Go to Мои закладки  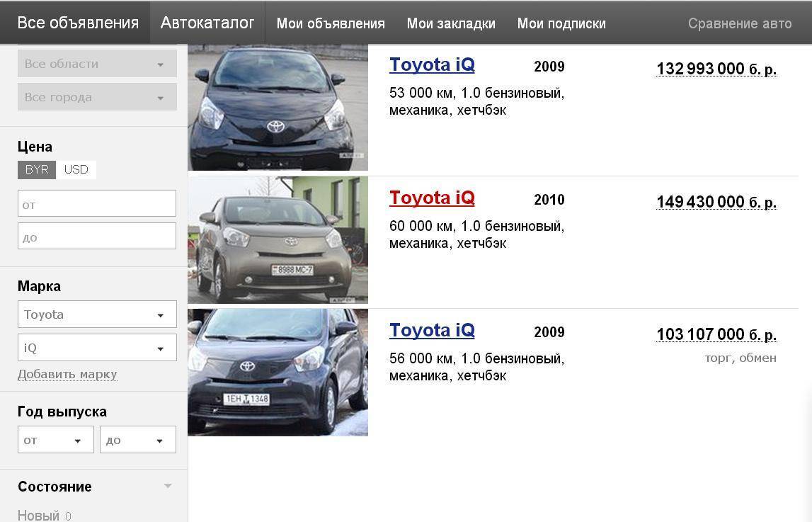451,23
